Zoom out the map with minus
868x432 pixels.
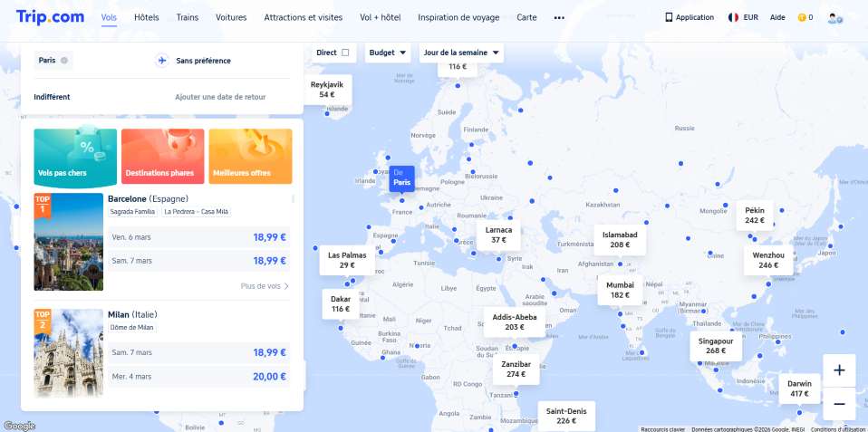coord(839,404)
